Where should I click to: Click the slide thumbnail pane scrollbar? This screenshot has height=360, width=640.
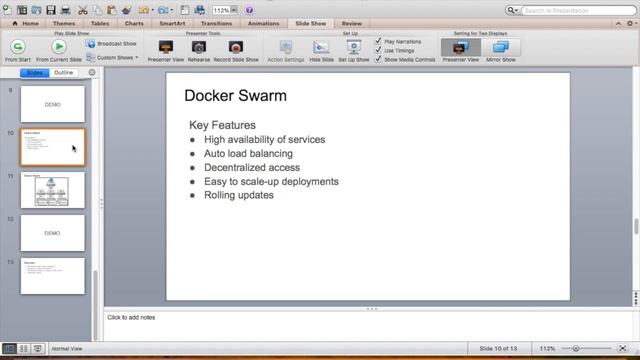[96, 304]
